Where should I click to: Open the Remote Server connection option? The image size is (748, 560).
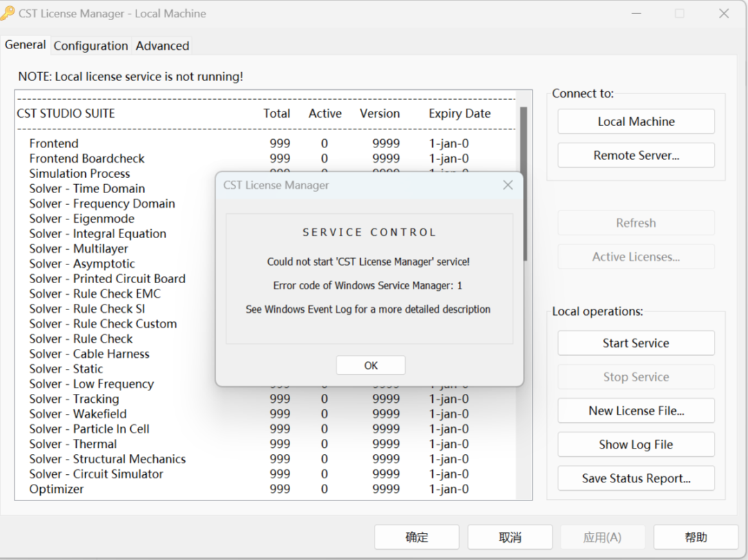pos(636,156)
